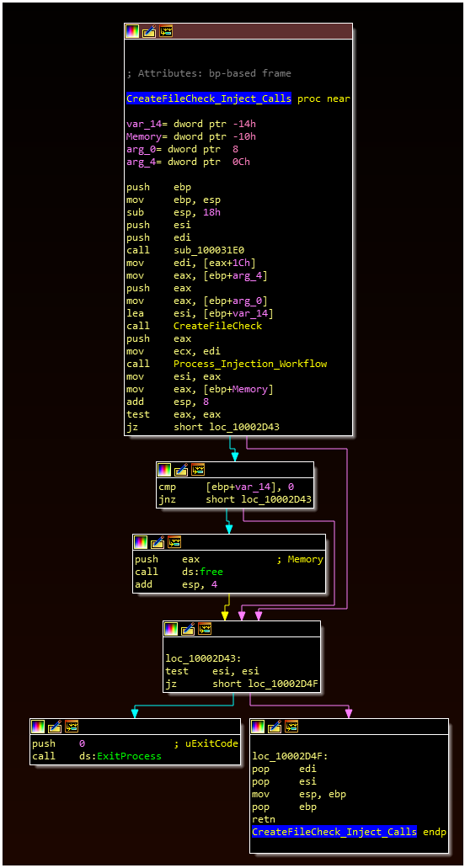The width and height of the screenshot is (465, 868).
Task: Click '; Memory' comment beside push eax
Action: [300, 560]
